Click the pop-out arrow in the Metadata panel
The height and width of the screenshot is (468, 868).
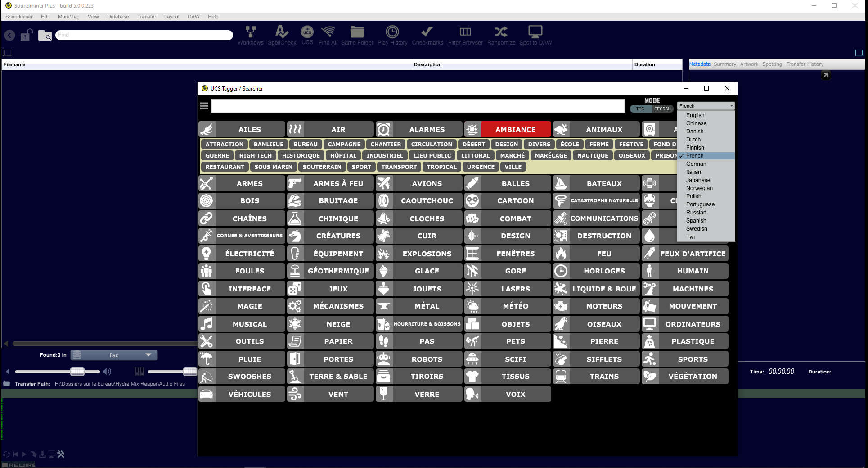click(x=826, y=75)
